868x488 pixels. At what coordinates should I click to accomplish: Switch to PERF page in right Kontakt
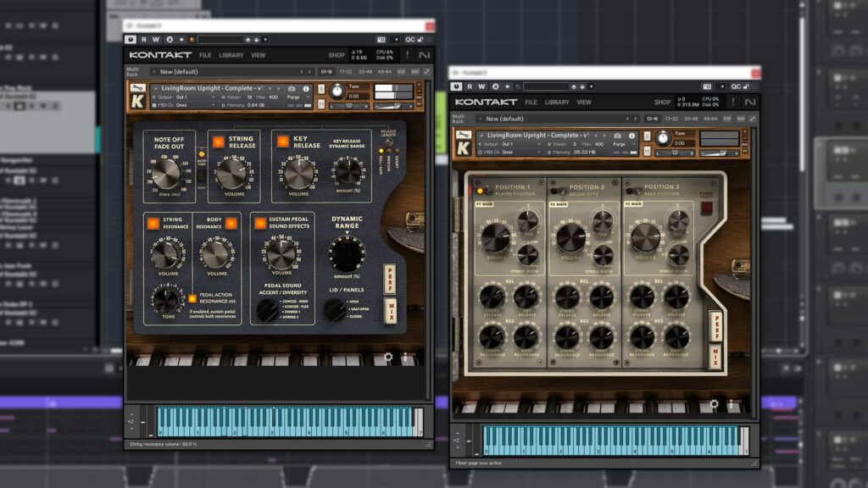tap(715, 326)
